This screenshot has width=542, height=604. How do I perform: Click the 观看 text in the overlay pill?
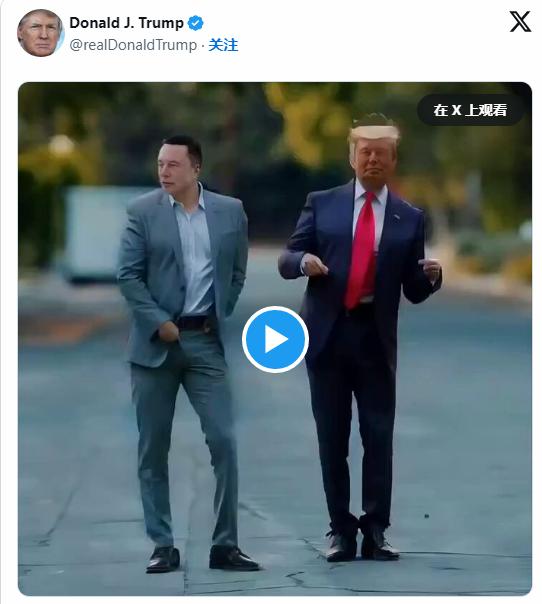click(493, 110)
